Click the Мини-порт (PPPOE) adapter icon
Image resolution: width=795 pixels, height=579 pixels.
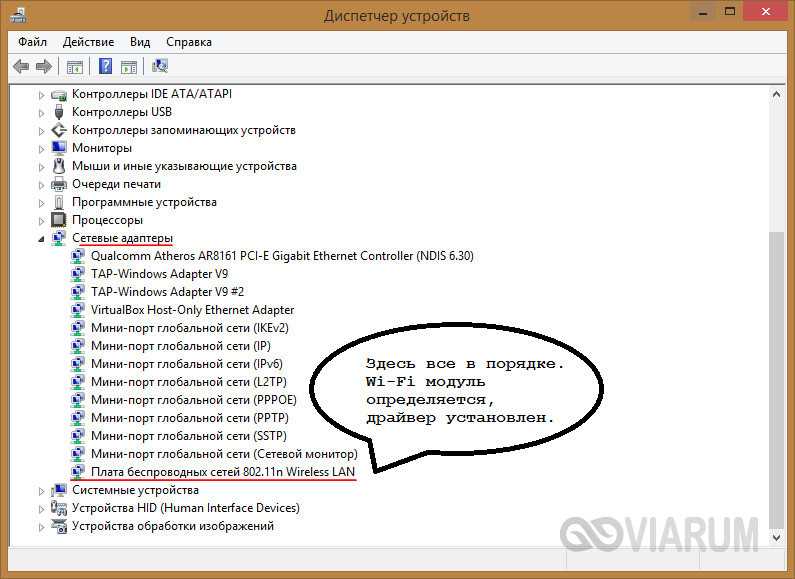[x=78, y=400]
